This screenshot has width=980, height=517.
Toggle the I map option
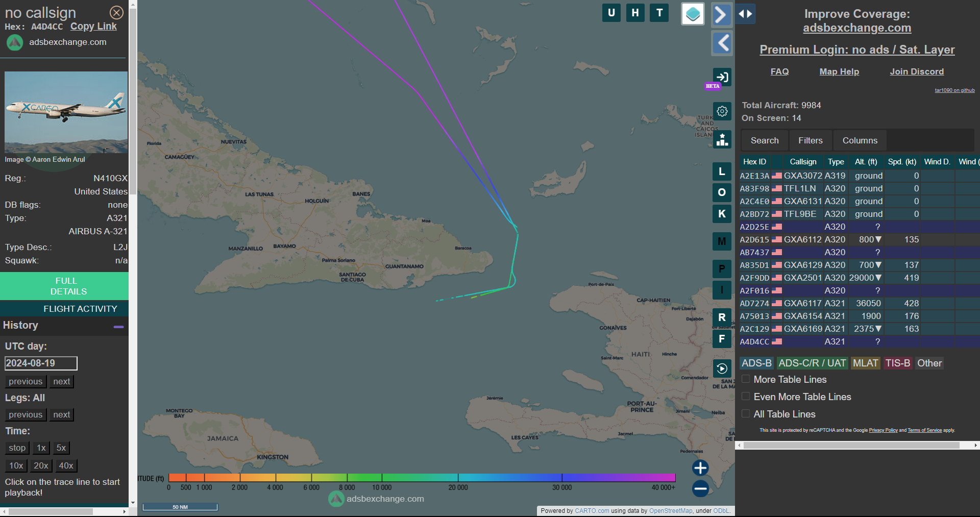coord(722,290)
